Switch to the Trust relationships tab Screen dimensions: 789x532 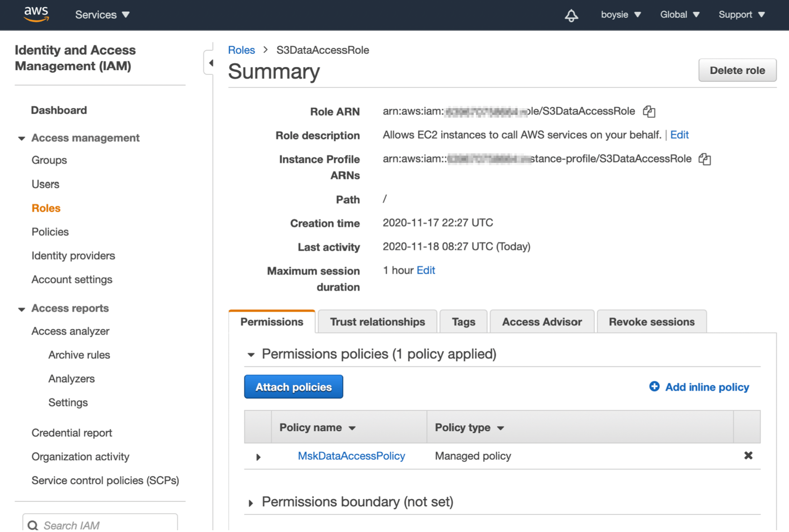[x=377, y=322]
